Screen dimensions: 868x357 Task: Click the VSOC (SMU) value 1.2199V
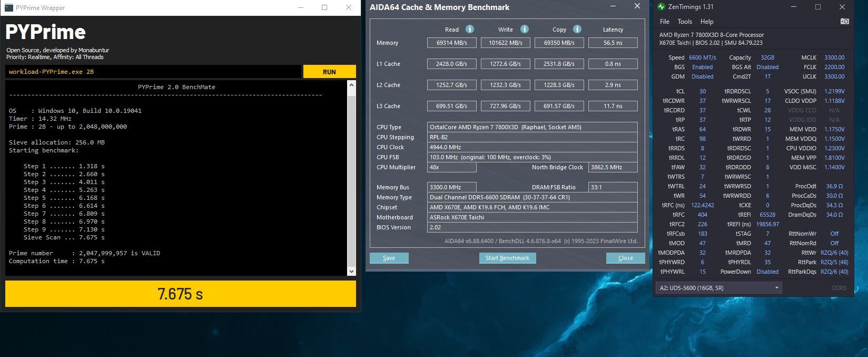click(834, 91)
